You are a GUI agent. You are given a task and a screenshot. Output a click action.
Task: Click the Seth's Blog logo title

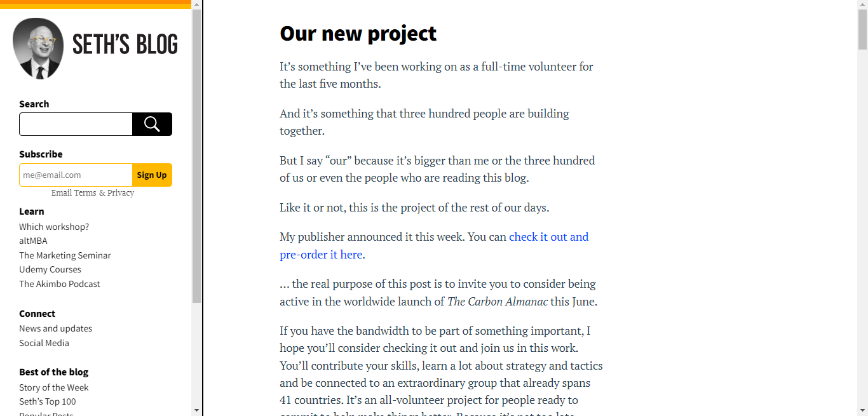coord(125,45)
